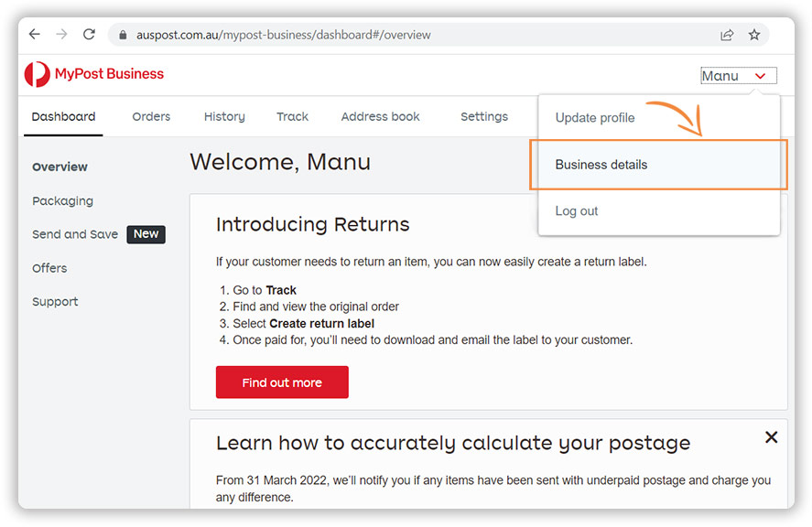Click the 'From 31 March 2022' notice text

tap(493, 489)
